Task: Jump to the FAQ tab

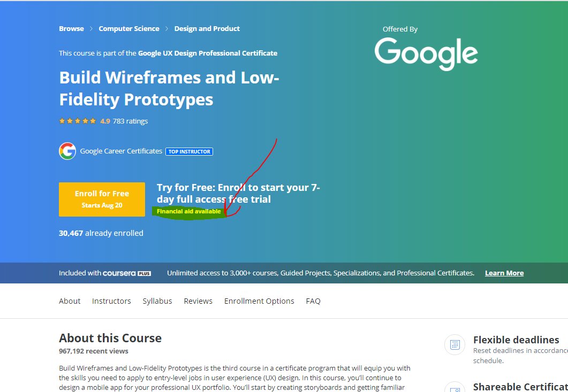Action: (313, 301)
